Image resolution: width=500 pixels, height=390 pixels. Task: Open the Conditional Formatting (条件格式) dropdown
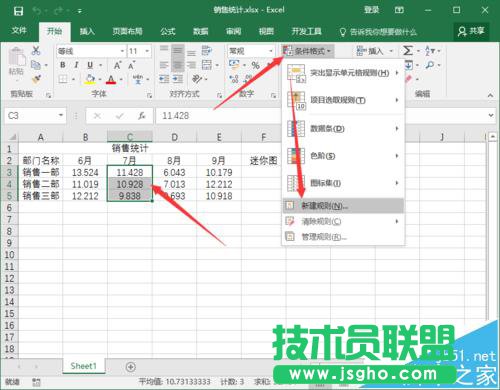307,51
